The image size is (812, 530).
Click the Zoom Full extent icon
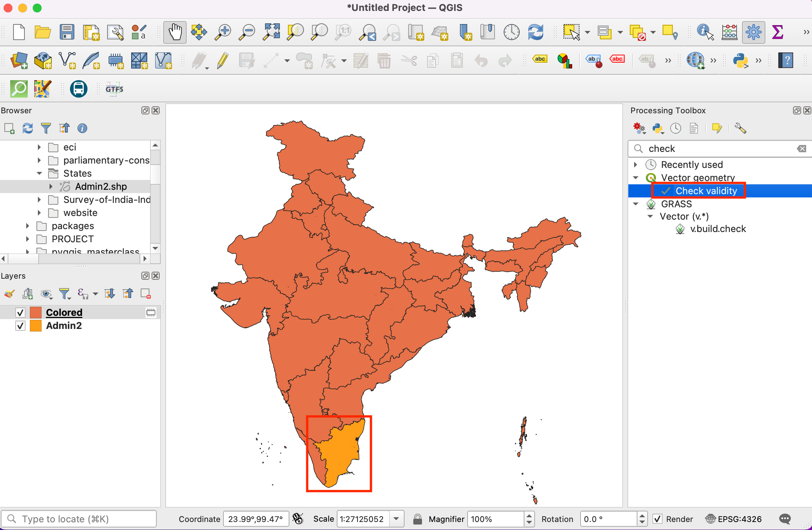(272, 32)
